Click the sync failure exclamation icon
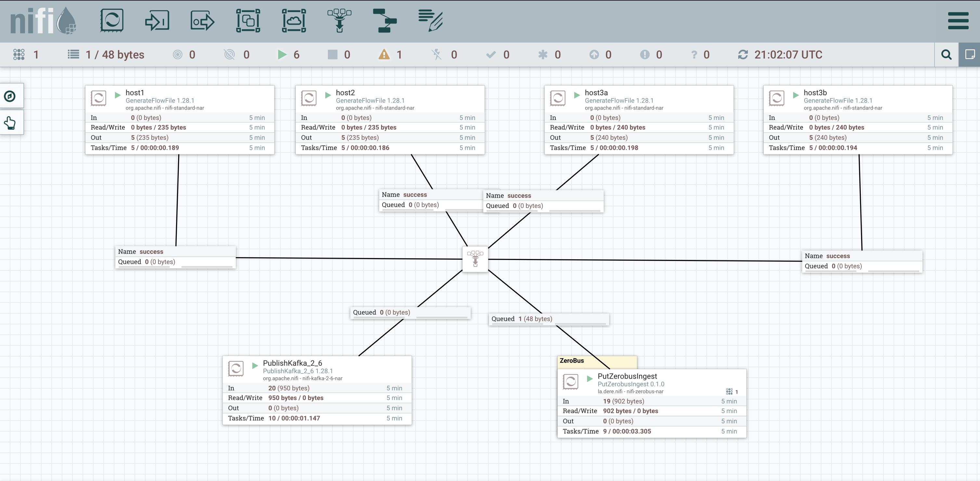The height and width of the screenshot is (481, 980). coord(644,54)
